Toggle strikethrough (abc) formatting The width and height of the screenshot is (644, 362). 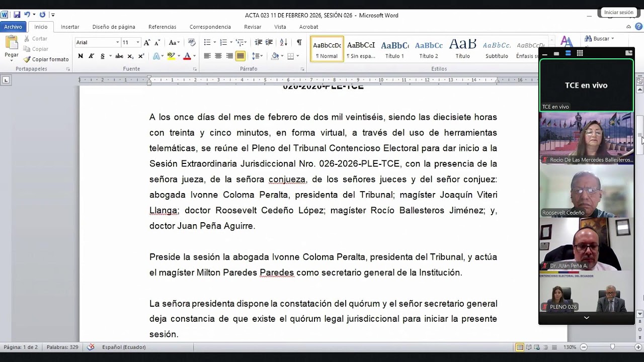click(x=119, y=56)
